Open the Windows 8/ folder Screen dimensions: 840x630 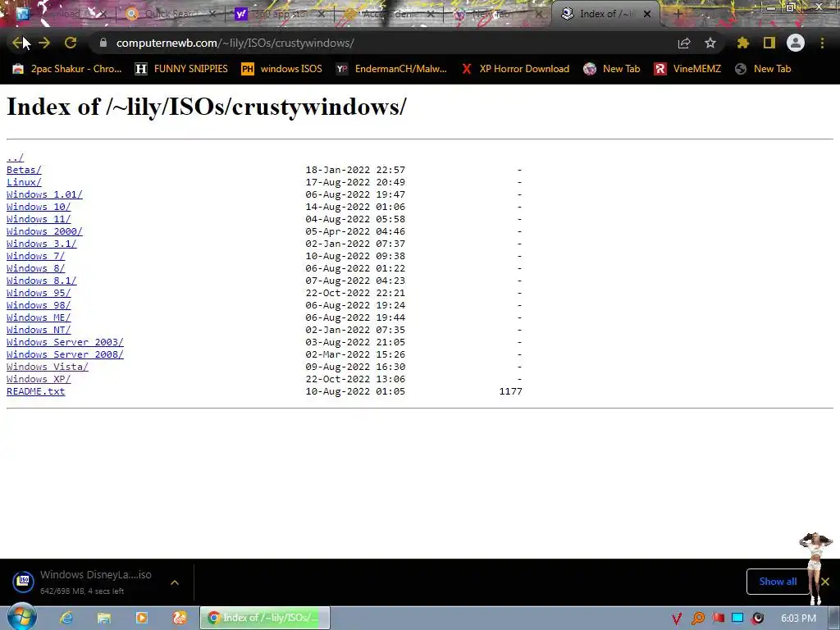pyautogui.click(x=35, y=268)
